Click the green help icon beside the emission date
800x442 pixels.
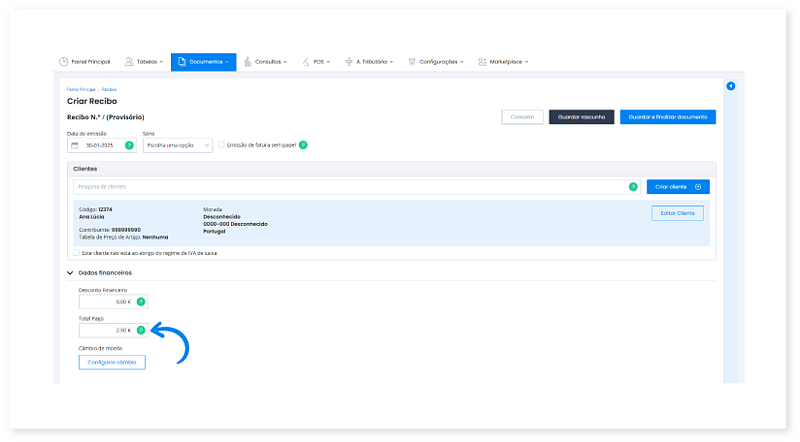click(x=129, y=145)
